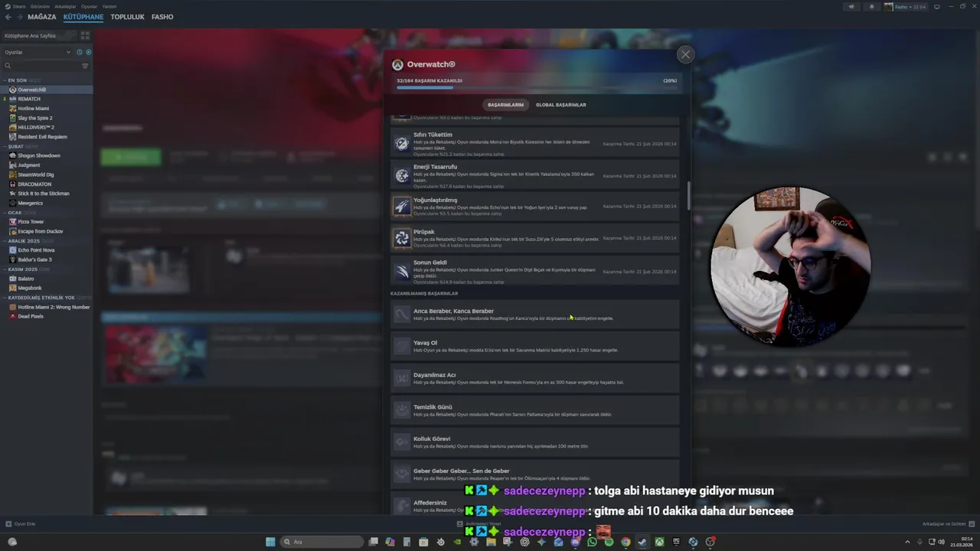Viewport: 980px width, 551px height.
Task: Click the Windows taskbar search box
Action: pos(322,542)
